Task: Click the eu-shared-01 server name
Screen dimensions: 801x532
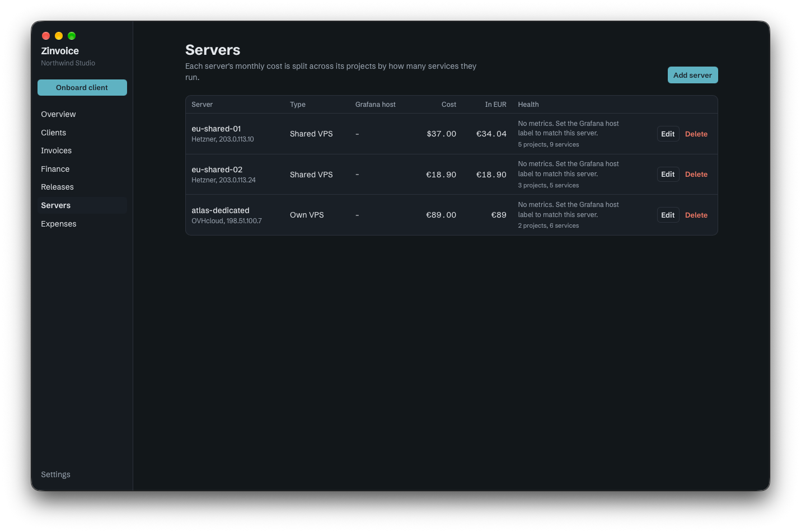Action: click(x=216, y=129)
